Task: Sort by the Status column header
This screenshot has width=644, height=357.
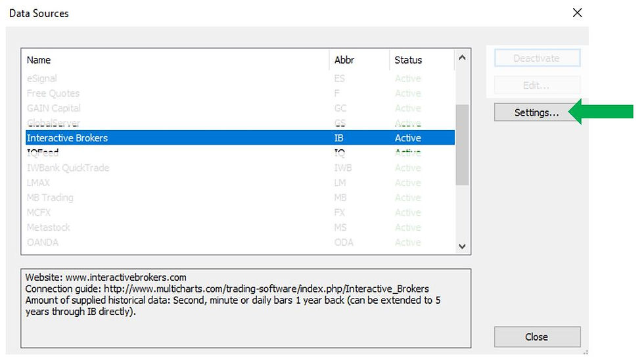Action: tap(422, 60)
